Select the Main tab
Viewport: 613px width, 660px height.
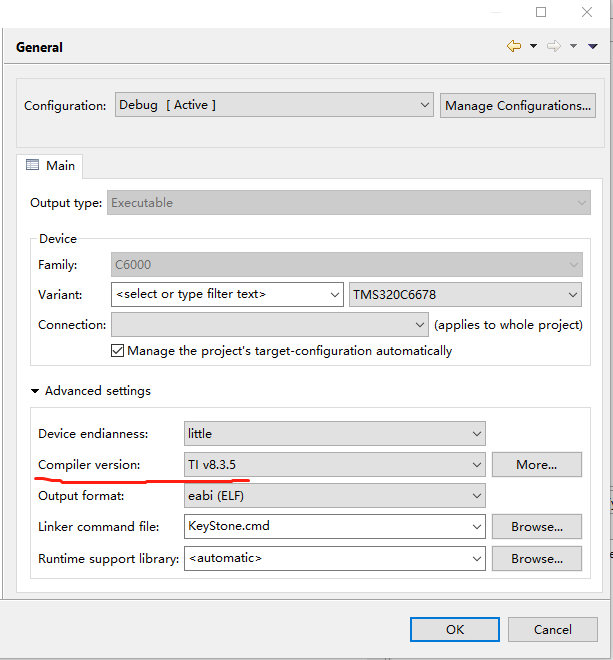coord(50,166)
